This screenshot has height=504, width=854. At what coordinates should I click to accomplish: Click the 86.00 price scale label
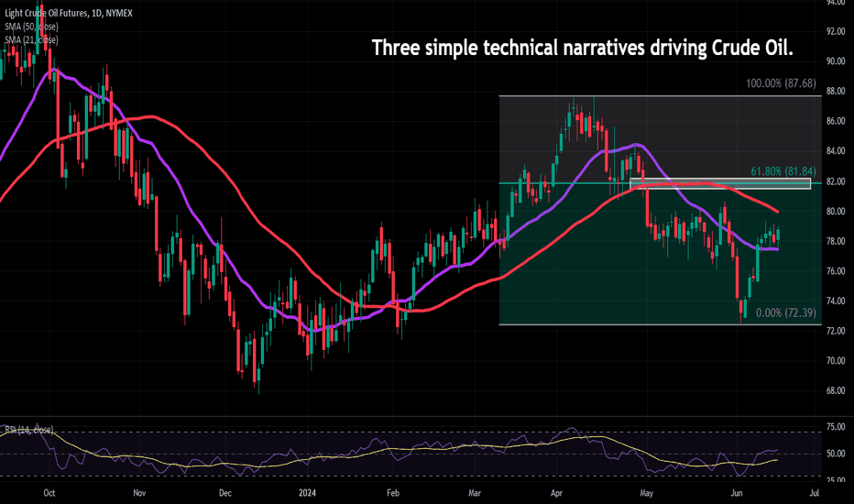tap(836, 121)
